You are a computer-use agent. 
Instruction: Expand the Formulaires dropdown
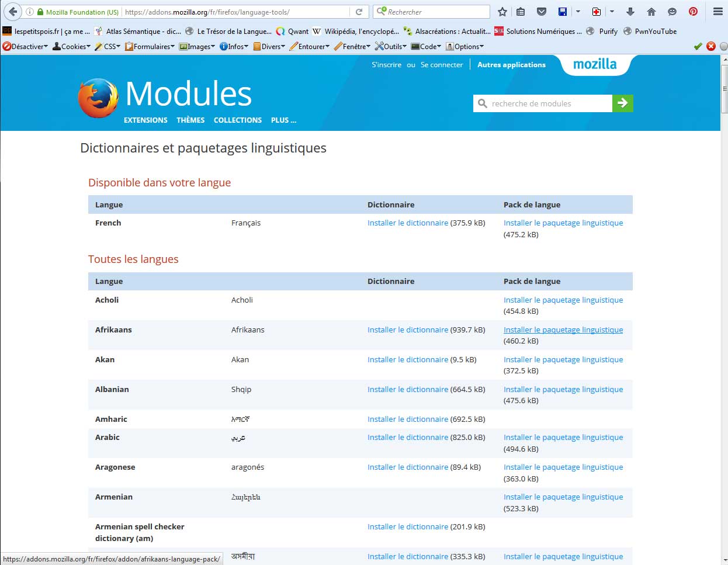[150, 47]
